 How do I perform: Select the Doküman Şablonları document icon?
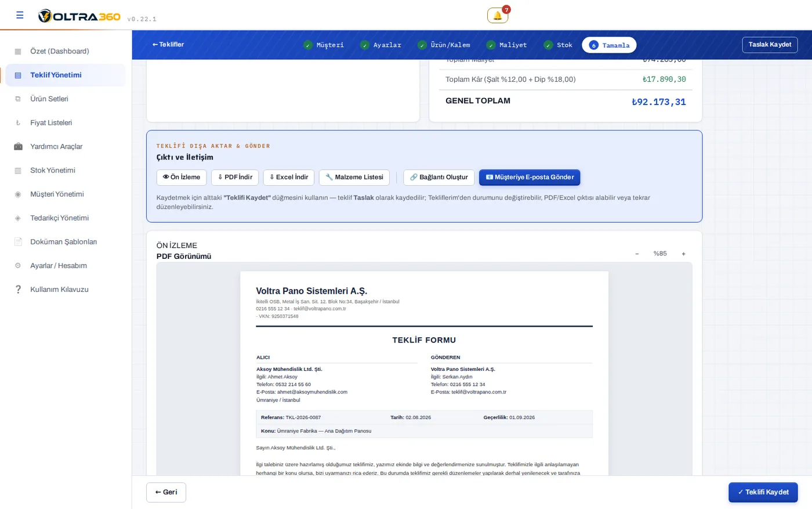18,241
